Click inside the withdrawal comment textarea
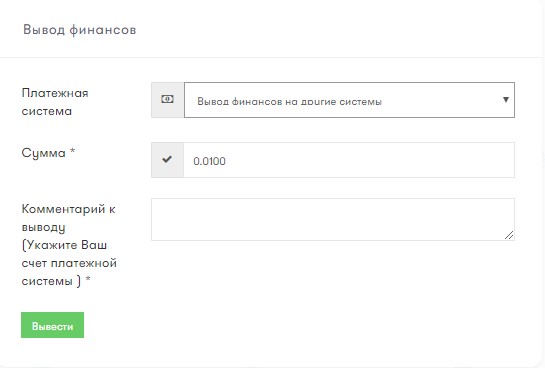 point(333,219)
